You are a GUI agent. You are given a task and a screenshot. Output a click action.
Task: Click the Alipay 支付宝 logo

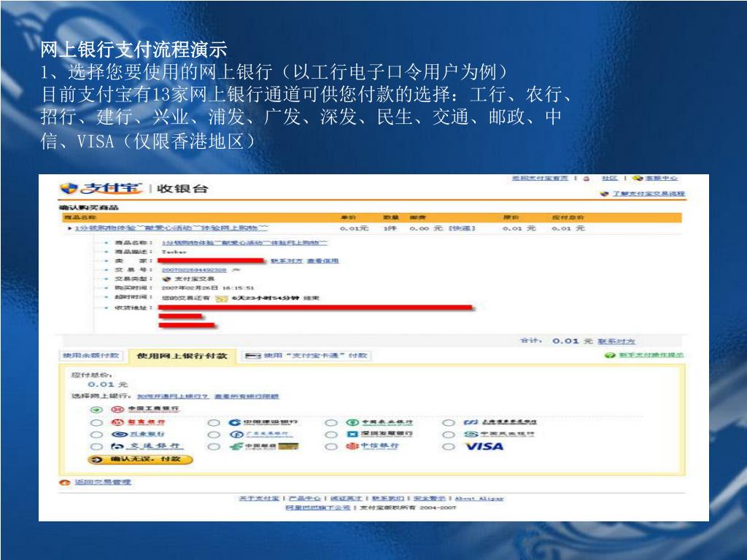coord(101,188)
